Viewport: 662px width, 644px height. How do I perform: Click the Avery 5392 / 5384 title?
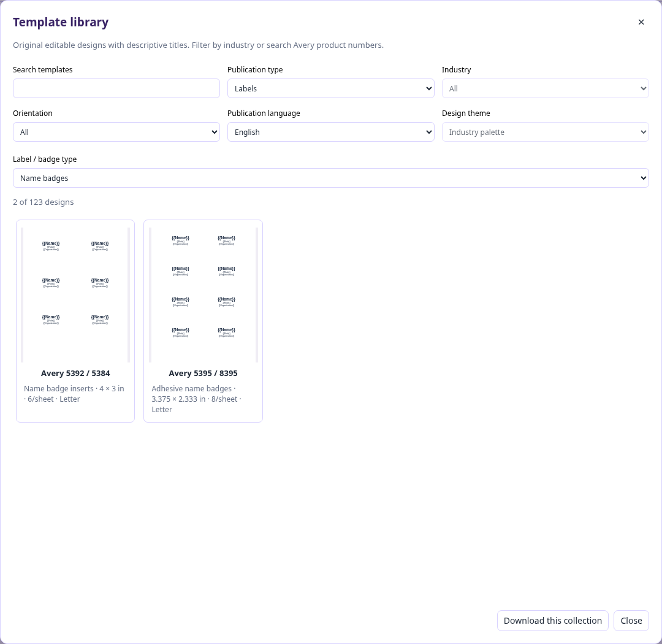[75, 373]
